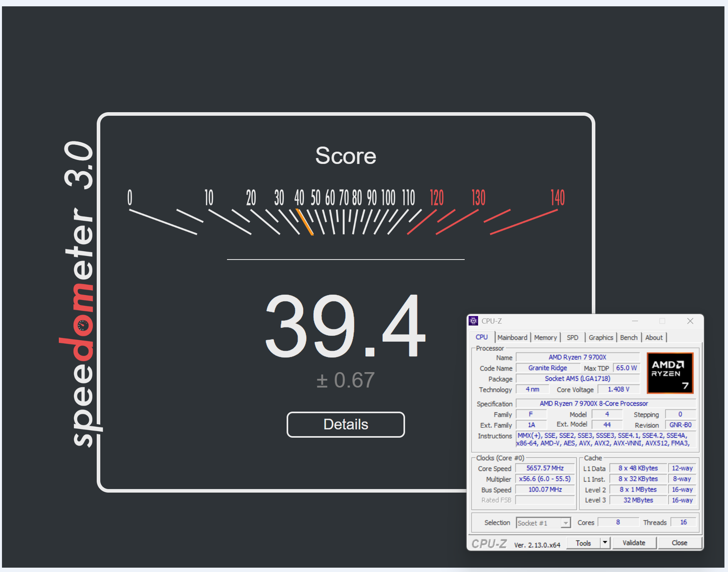
Task: Click the Bus Speed value 100.07 MHz
Action: pyautogui.click(x=545, y=489)
